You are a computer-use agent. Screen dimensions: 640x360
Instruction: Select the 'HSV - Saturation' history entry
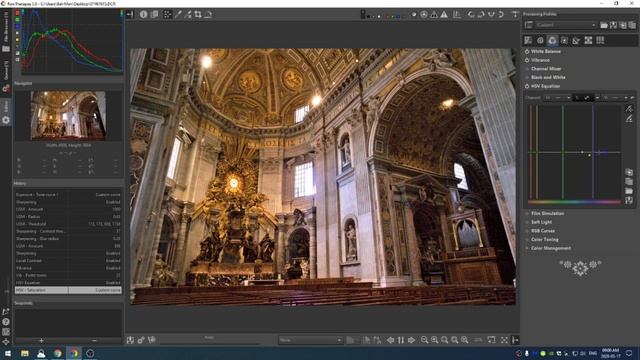coord(68,290)
